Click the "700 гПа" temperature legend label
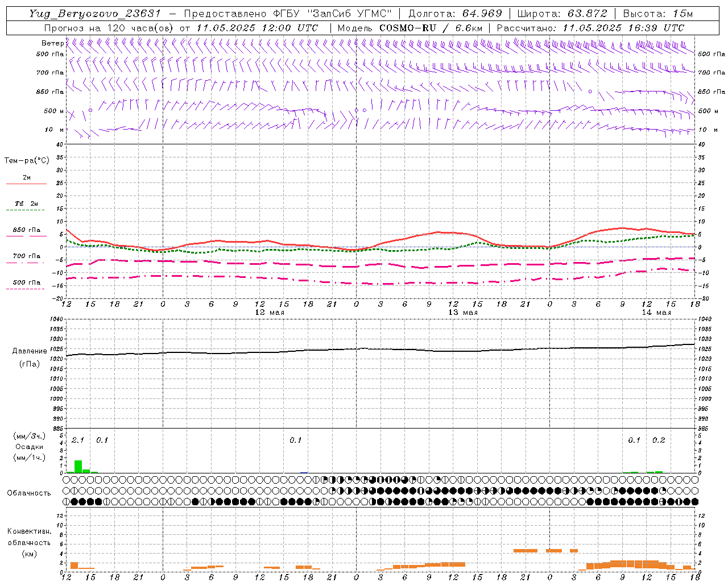 (x=26, y=256)
